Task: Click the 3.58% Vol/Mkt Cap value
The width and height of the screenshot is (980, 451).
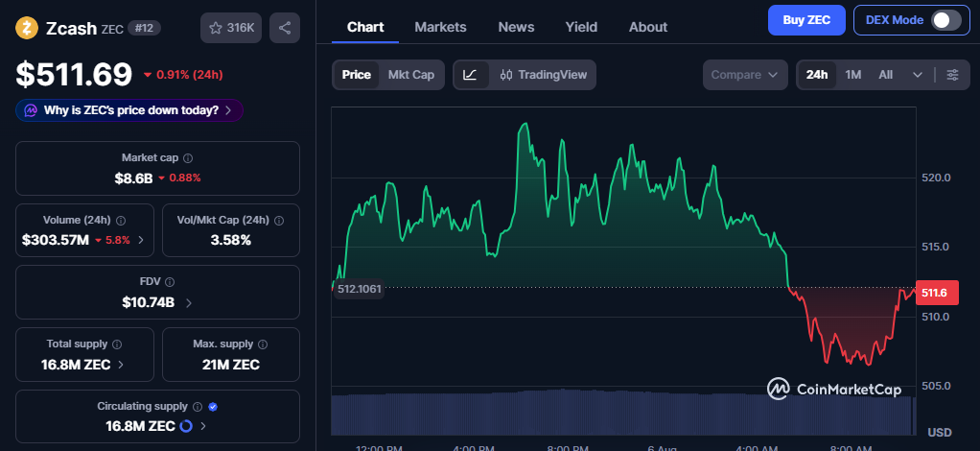Action: 231,240
